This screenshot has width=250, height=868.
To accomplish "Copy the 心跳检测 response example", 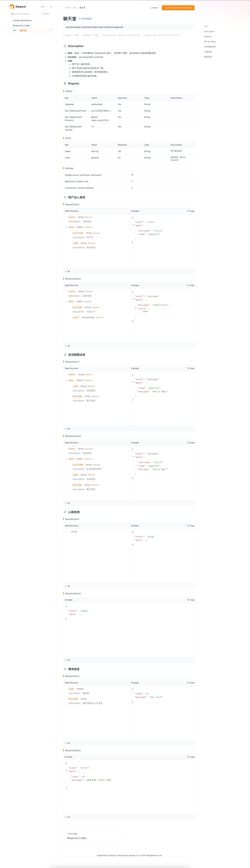I will (x=191, y=600).
